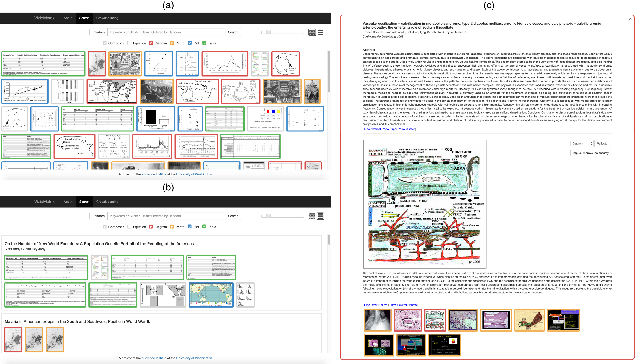Screen dimensions: 637x364
Task: Open the US map diagram thumbnail in panel (a)
Action: 112,91
